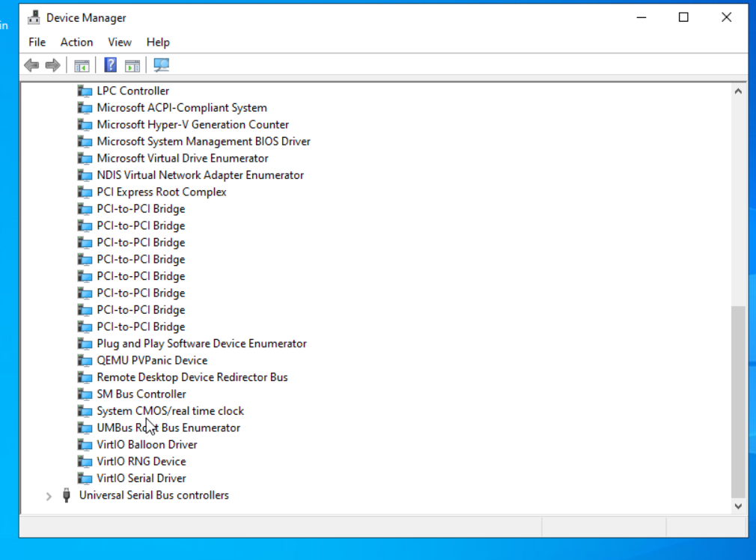Click the PCI Express Root Complex icon
Viewport: 756px width, 560px height.
[x=85, y=192]
